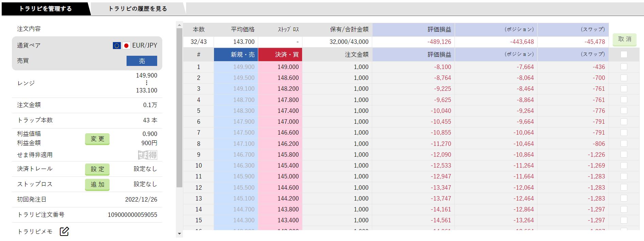Click the range upper value 149.900
Screen dimensions: 644x241
[x=147, y=75]
